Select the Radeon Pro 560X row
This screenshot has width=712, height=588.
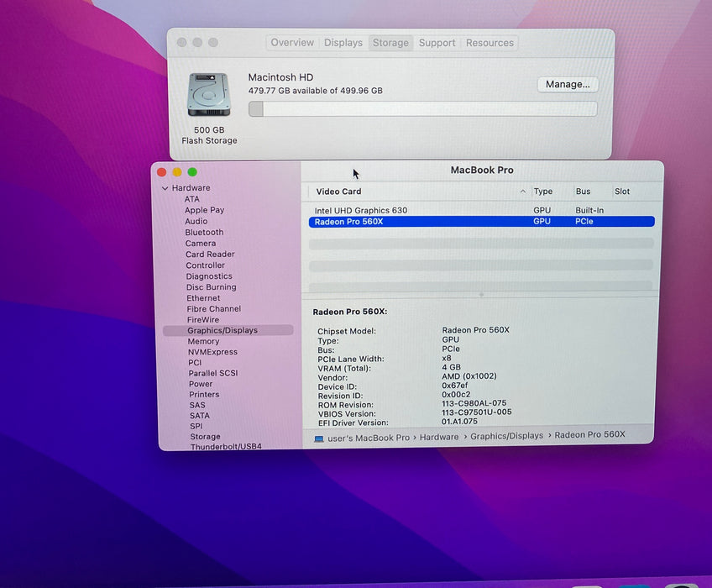481,222
